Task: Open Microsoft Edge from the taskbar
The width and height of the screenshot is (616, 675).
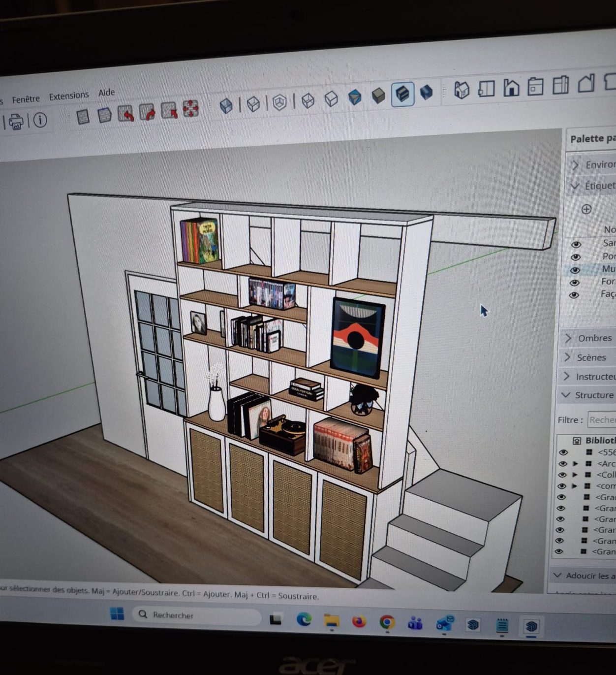Action: (304, 619)
